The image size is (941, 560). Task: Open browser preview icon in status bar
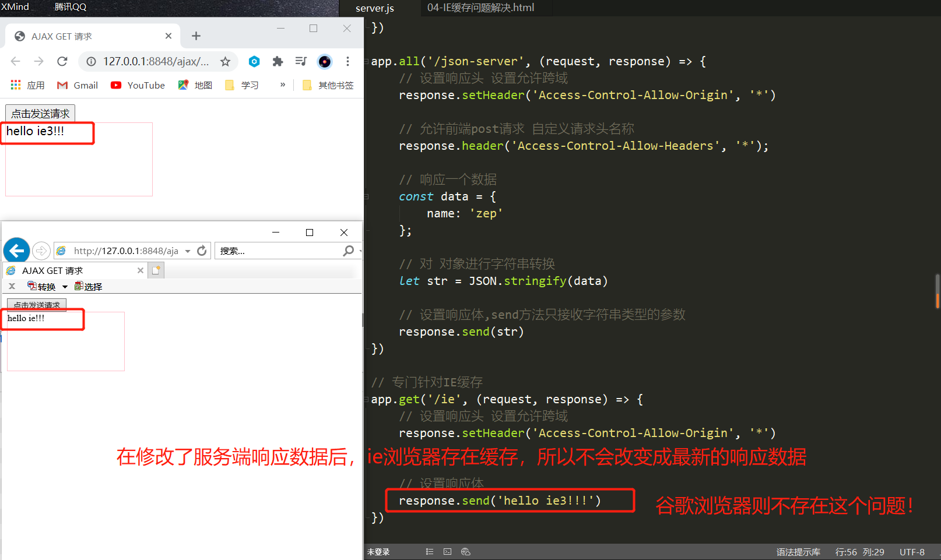pos(465,552)
